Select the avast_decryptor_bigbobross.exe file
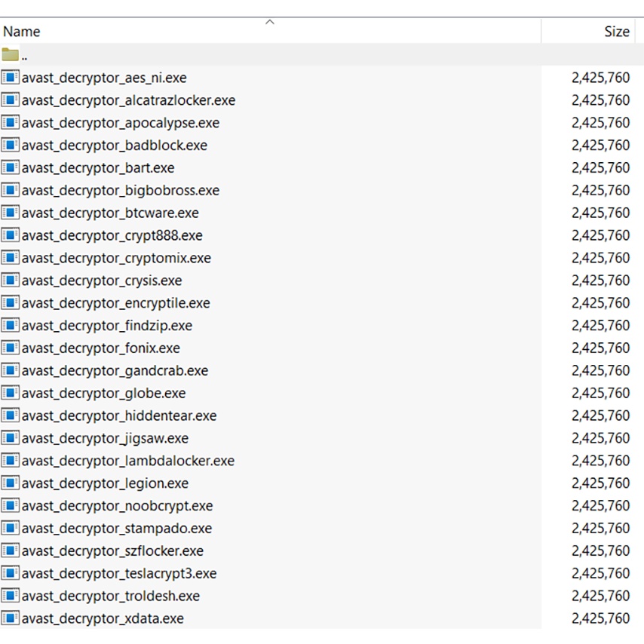The width and height of the screenshot is (644, 644). [x=121, y=190]
